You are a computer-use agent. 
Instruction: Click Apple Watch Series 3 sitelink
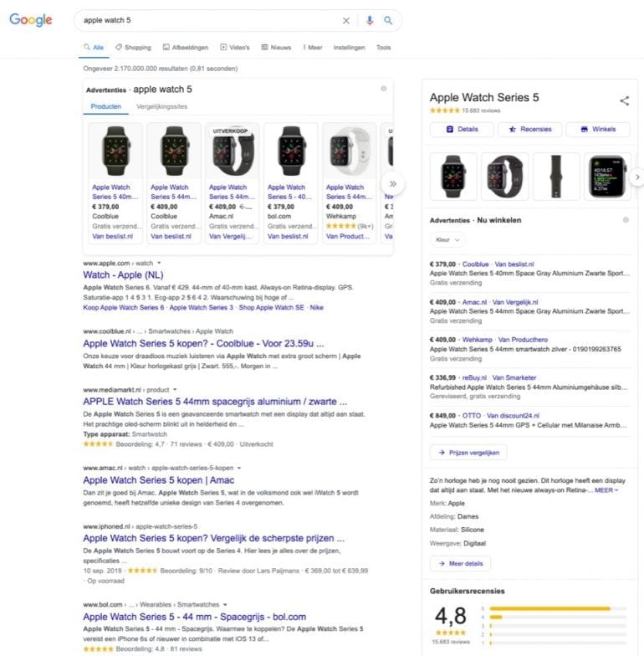pos(201,308)
